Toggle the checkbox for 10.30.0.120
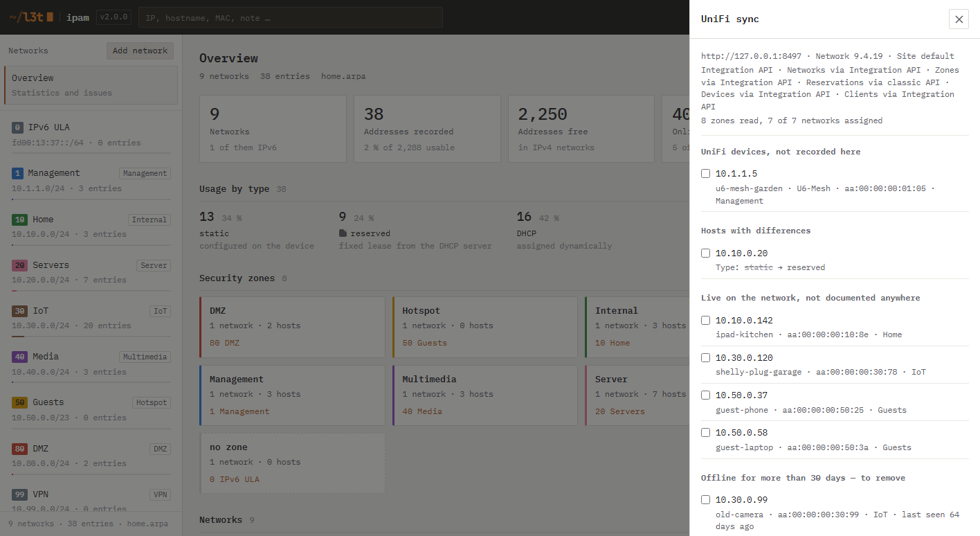 pyautogui.click(x=705, y=357)
